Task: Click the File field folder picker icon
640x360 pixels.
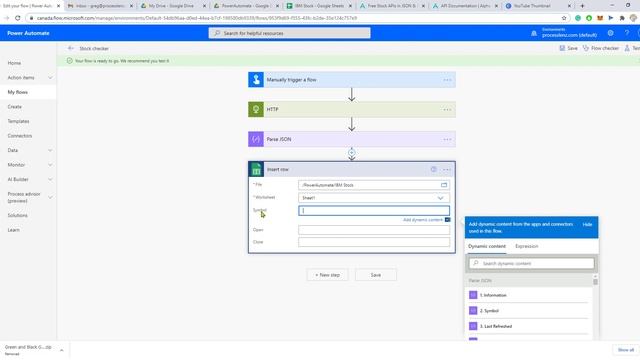Action: point(444,185)
